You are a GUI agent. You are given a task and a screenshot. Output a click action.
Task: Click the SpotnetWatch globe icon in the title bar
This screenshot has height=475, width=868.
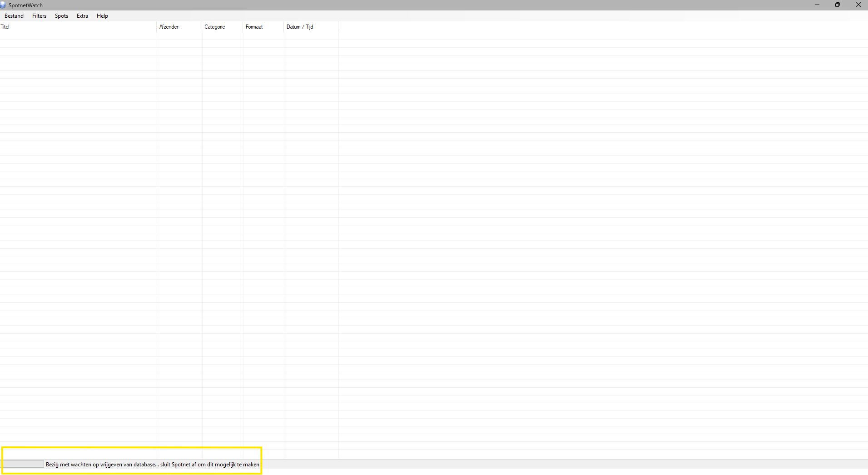(4, 5)
